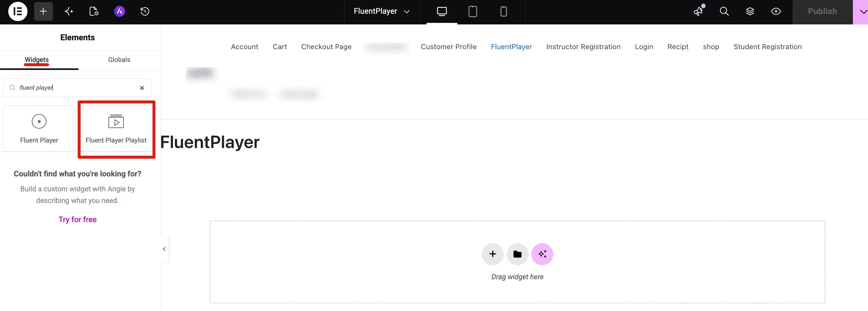The width and height of the screenshot is (868, 311).
Task: Open the Instructor Registration nav link
Action: tap(583, 47)
